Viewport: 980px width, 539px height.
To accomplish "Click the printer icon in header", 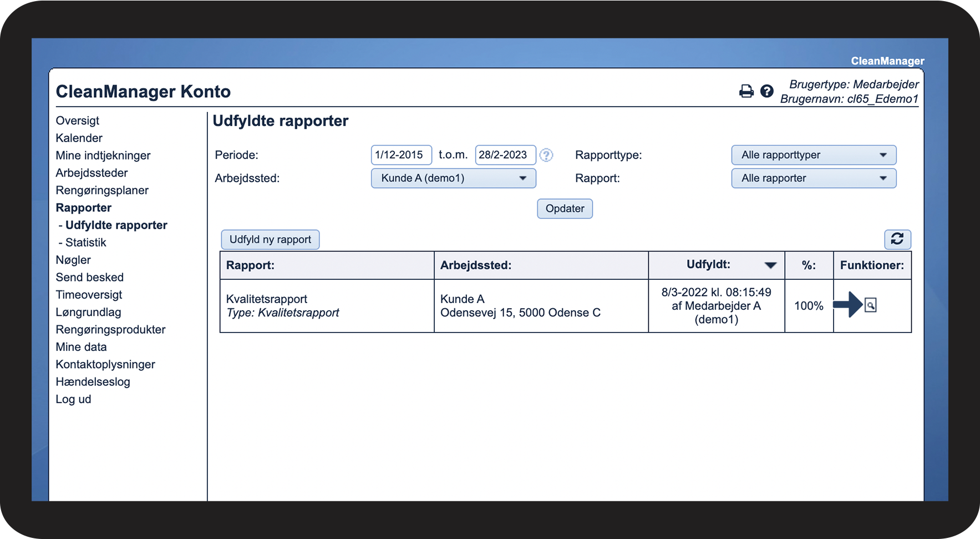I will pos(746,92).
